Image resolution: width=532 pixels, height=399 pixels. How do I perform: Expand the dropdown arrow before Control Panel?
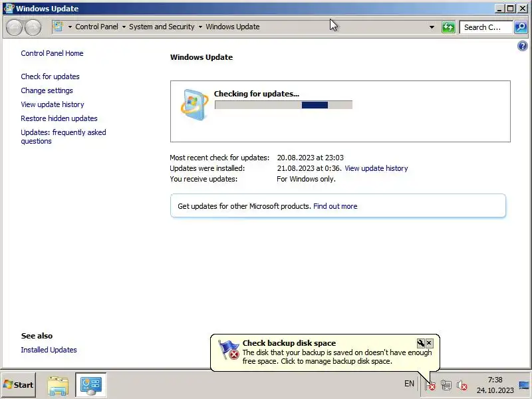(70, 27)
